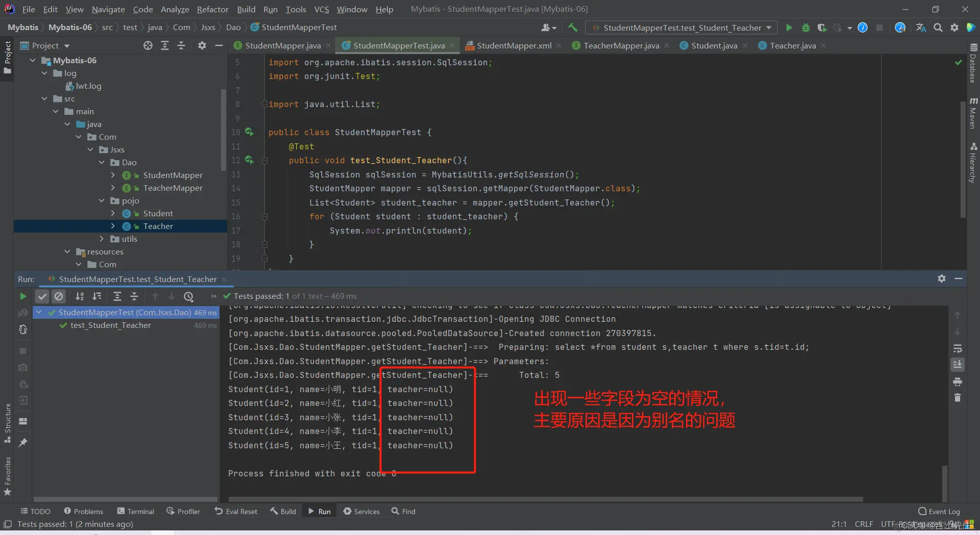
Task: Open test history clock icon
Action: [x=188, y=296]
